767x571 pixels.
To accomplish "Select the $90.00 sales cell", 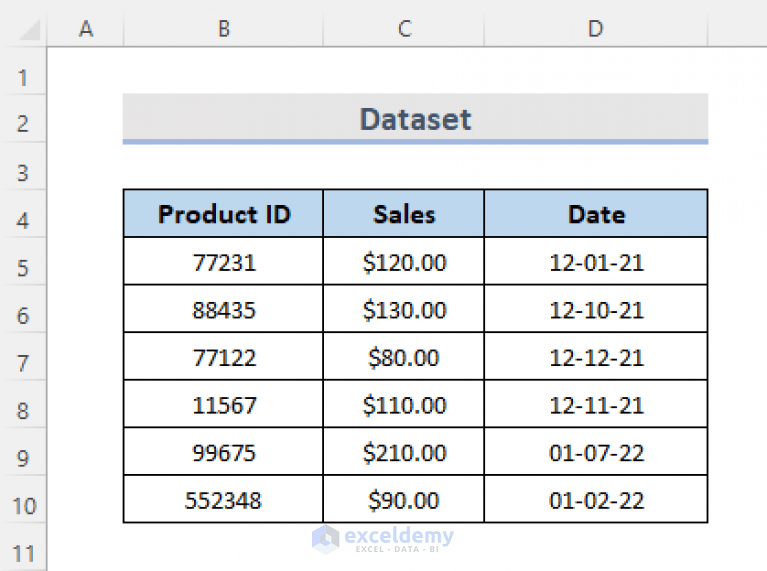I will click(x=404, y=499).
